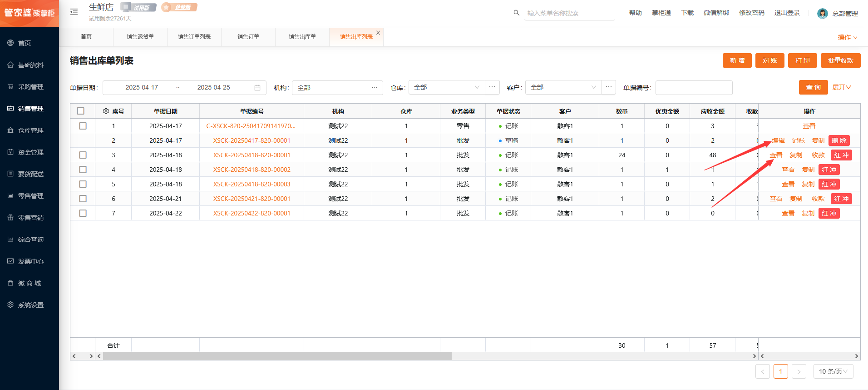868x390 pixels.
Task: Open the calendar date picker icon
Action: [x=257, y=88]
